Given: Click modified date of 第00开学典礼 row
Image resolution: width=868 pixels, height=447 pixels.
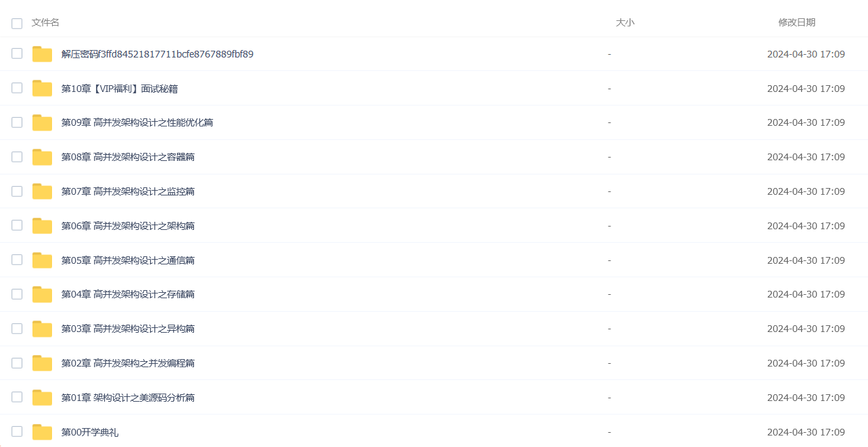Looking at the screenshot, I should pyautogui.click(x=806, y=432).
